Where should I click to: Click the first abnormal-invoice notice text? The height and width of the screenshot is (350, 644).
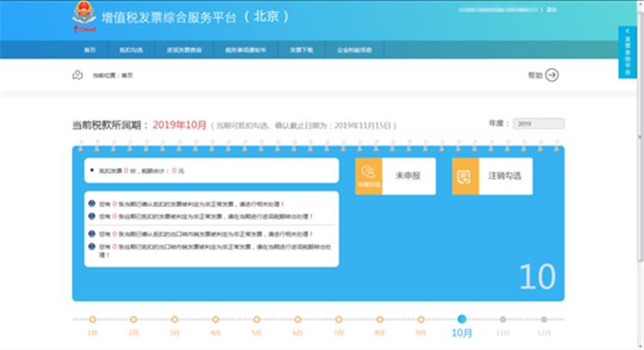[191, 204]
